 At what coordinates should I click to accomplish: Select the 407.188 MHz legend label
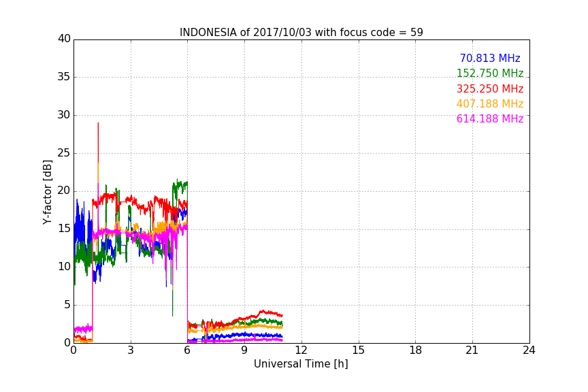[490, 103]
